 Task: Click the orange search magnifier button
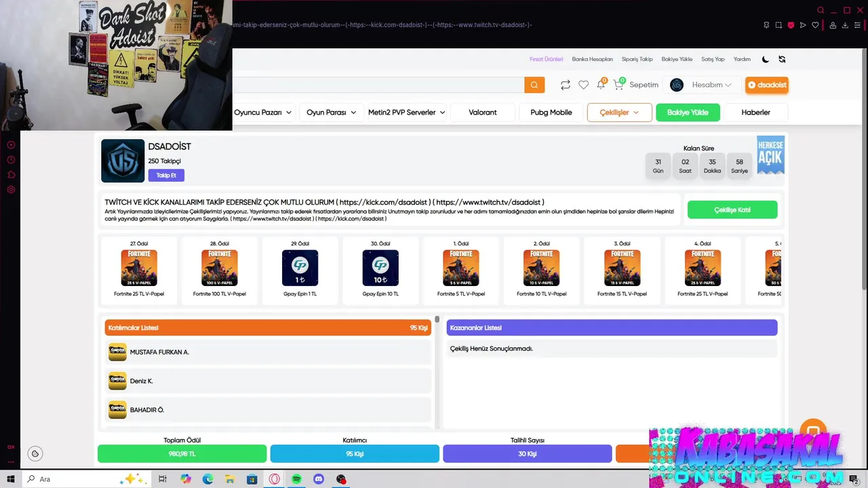click(534, 85)
